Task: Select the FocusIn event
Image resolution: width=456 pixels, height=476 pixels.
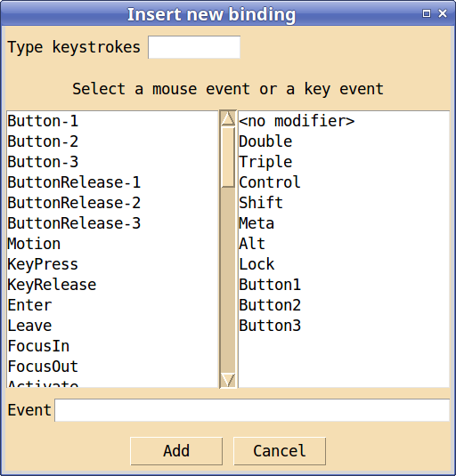Action: 112,346
